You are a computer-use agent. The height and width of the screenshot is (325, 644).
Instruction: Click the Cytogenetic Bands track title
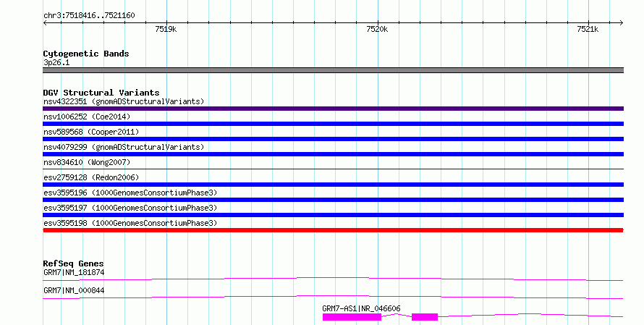[x=86, y=54]
